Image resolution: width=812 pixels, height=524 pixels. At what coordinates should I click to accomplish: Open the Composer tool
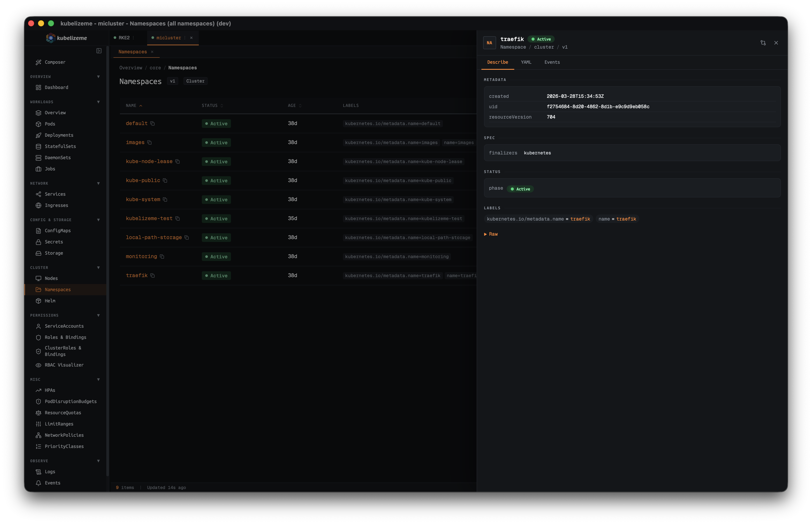pos(55,62)
